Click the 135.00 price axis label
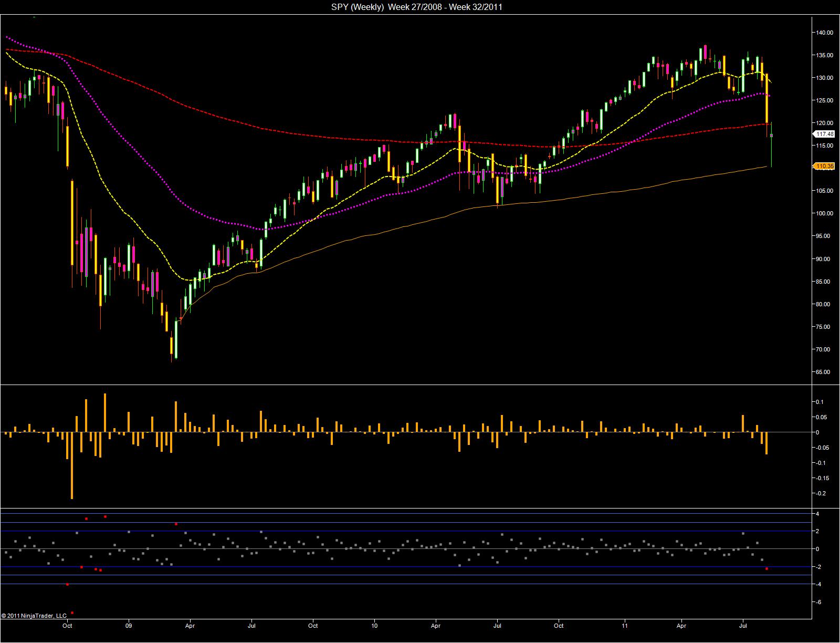The width and height of the screenshot is (840, 643). [825, 55]
